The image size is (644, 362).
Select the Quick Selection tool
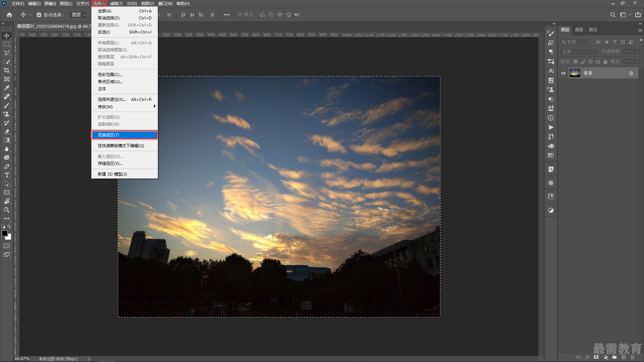(x=7, y=62)
